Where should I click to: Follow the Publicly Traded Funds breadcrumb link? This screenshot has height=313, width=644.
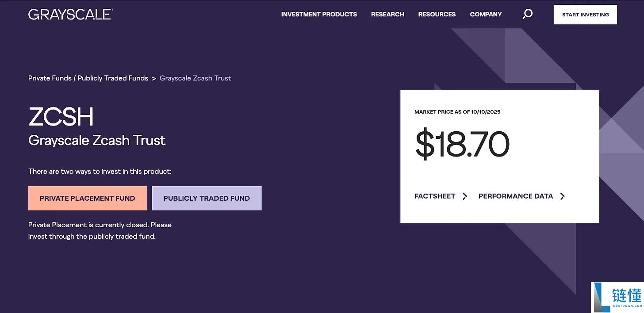coord(113,78)
